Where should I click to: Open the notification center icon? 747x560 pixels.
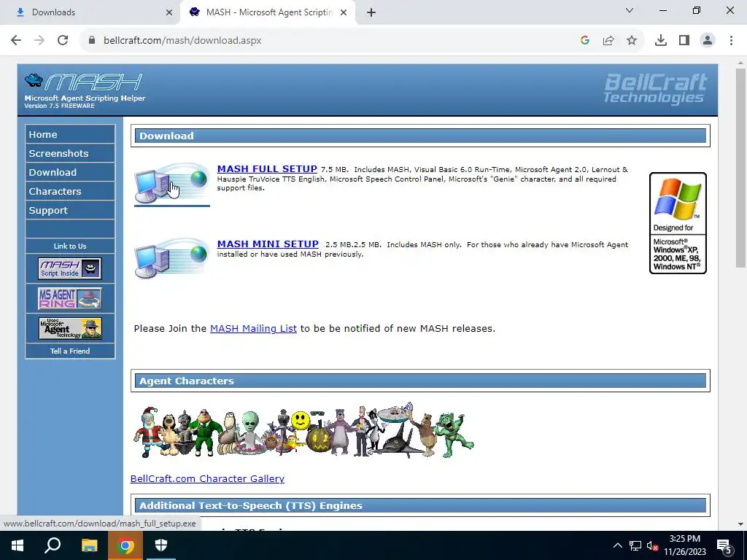724,545
